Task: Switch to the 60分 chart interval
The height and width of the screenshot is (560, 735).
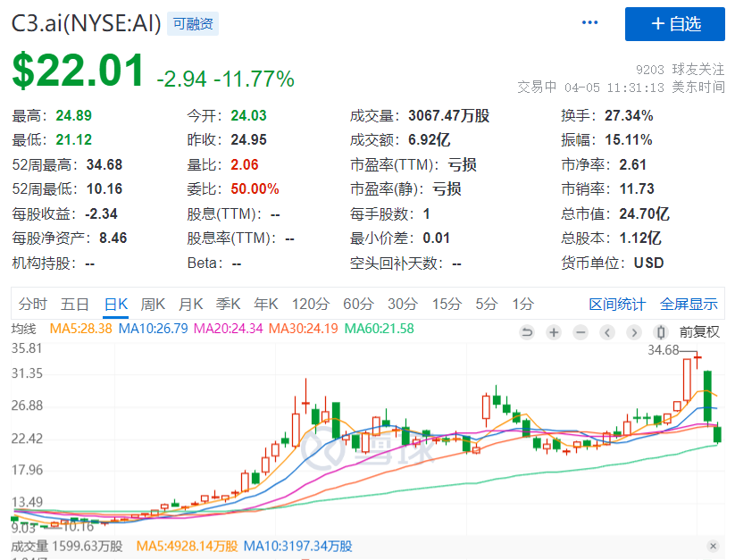Action: (357, 305)
